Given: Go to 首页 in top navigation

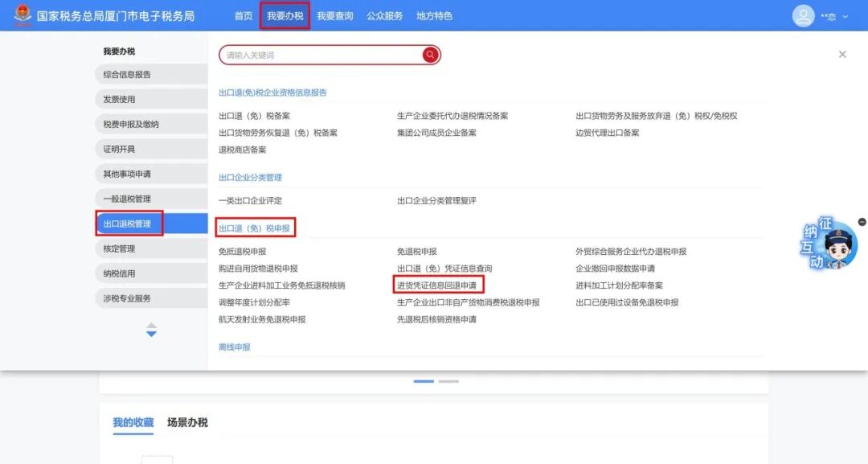Looking at the screenshot, I should click(244, 16).
